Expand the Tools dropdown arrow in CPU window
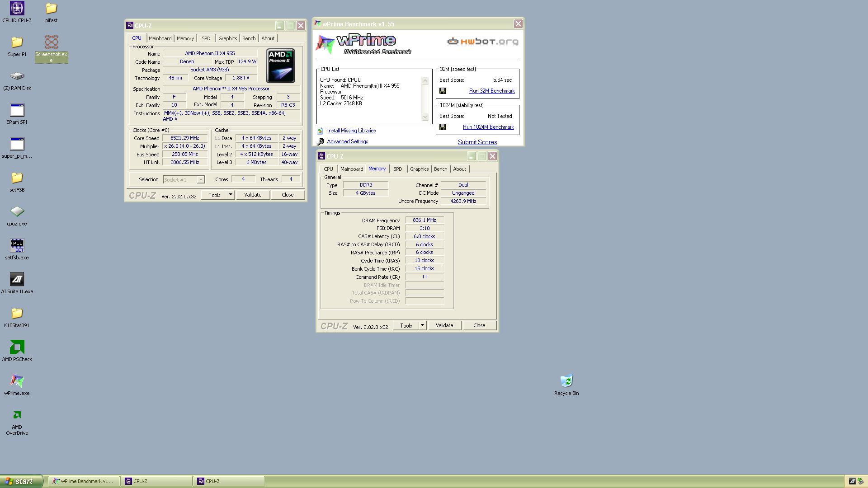The width and height of the screenshot is (868, 488). click(x=231, y=195)
